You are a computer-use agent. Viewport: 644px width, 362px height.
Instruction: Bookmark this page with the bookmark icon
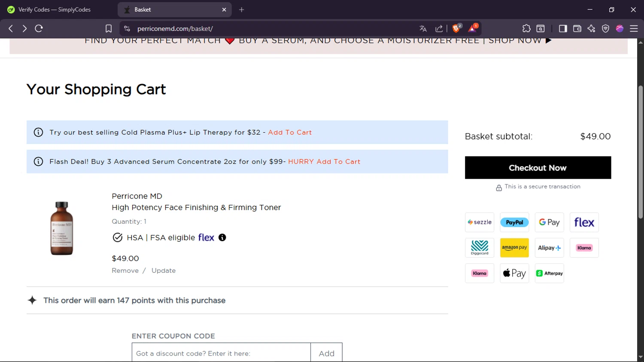[x=109, y=28]
